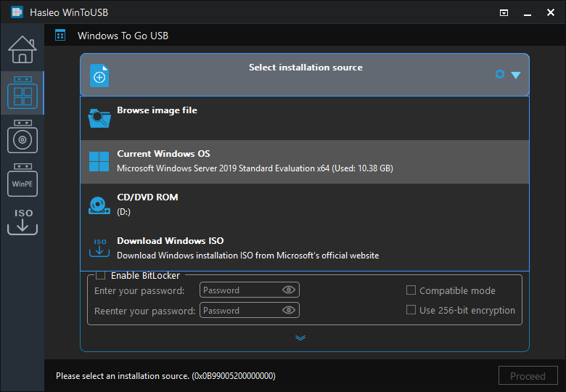Toggle the Compatible mode checkbox
Viewport: 566px width, 392px height.
pyautogui.click(x=411, y=290)
